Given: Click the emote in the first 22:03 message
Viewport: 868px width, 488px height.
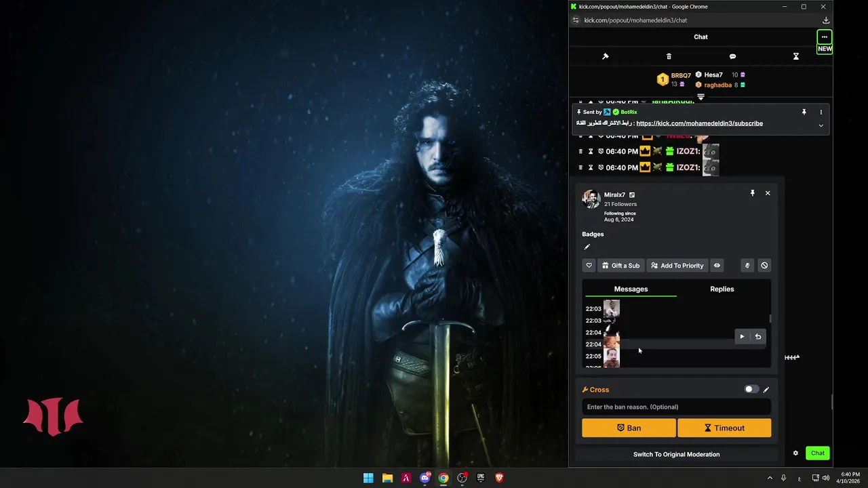Looking at the screenshot, I should point(612,308).
